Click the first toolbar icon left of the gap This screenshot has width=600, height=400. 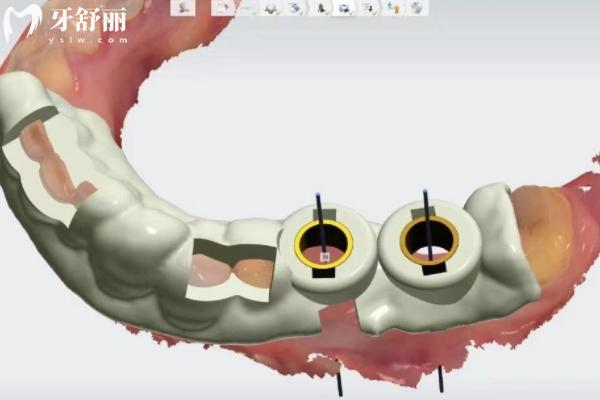pos(183,7)
